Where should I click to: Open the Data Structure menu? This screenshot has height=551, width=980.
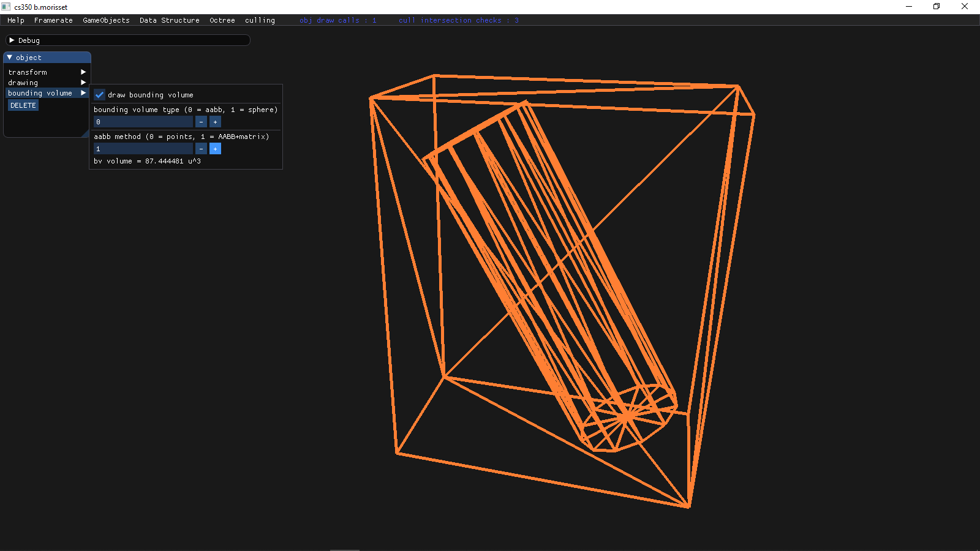[x=170, y=20]
